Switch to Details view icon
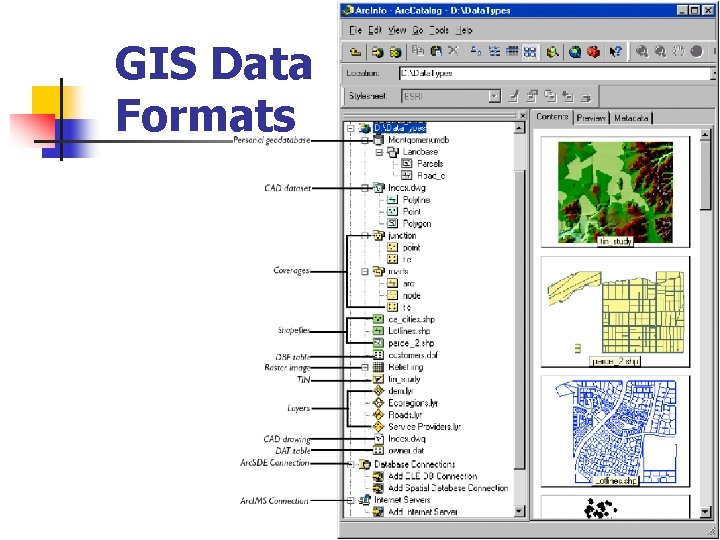The height and width of the screenshot is (540, 720). tap(512, 51)
